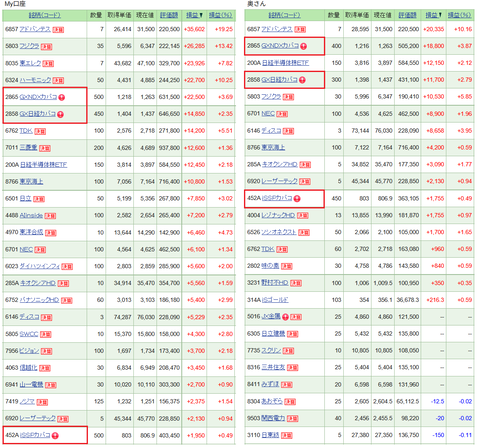480x448 pixels.
Task: Open スクリン 7735 link in 奥さん table
Action: pyautogui.click(x=271, y=351)
